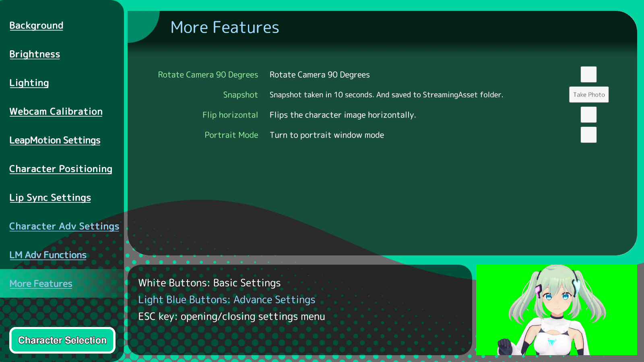Open Character Adv Settings

[x=64, y=226]
